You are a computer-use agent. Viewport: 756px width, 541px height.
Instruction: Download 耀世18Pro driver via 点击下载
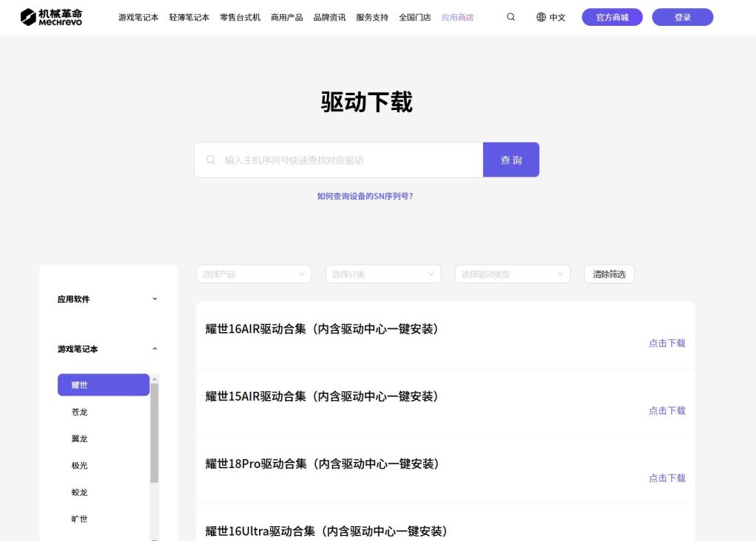point(667,478)
